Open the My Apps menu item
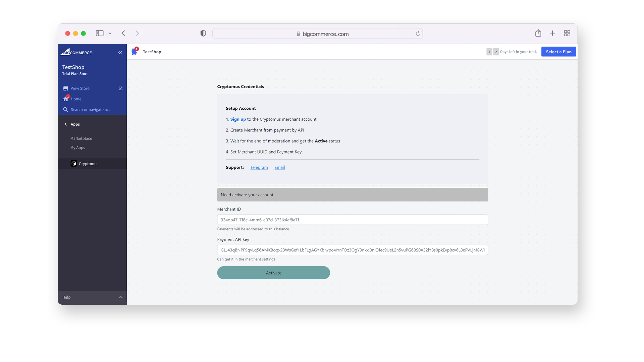The width and height of the screenshot is (644, 362). click(78, 148)
